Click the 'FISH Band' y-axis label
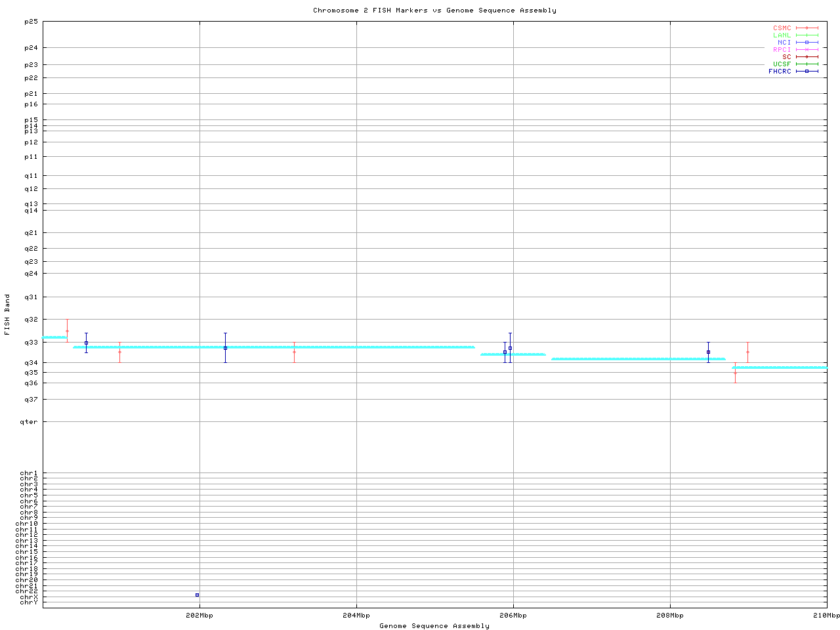 point(8,314)
